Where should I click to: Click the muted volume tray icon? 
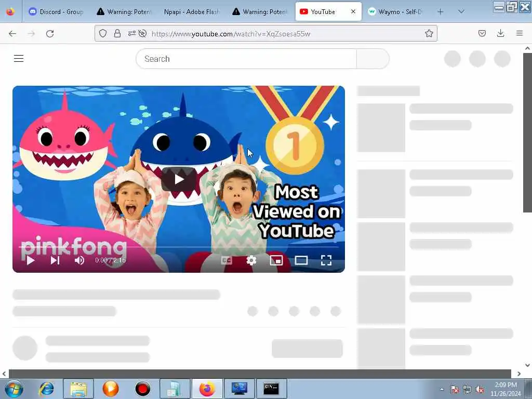[x=480, y=390]
